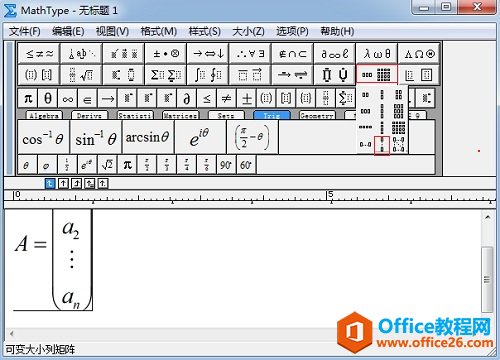Open the operator symbols palette (±•⊗)
Viewport: 500px width, 360px height.
click(x=166, y=53)
